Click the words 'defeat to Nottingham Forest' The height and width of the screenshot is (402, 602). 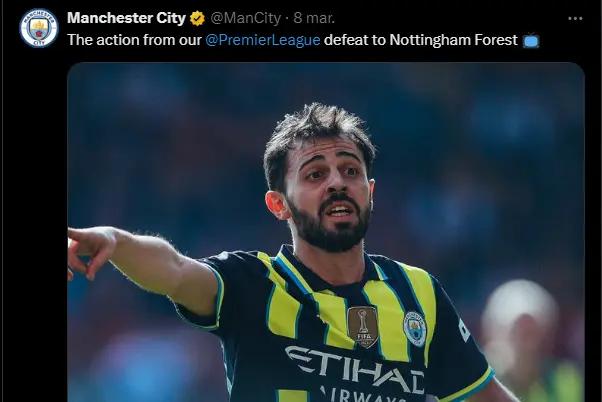click(x=421, y=40)
